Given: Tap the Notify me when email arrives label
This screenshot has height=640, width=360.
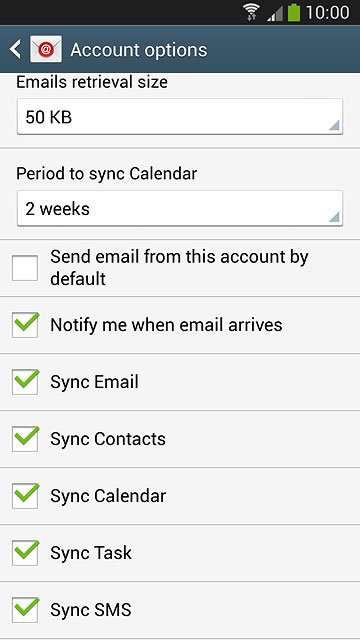Looking at the screenshot, I should coord(166,325).
